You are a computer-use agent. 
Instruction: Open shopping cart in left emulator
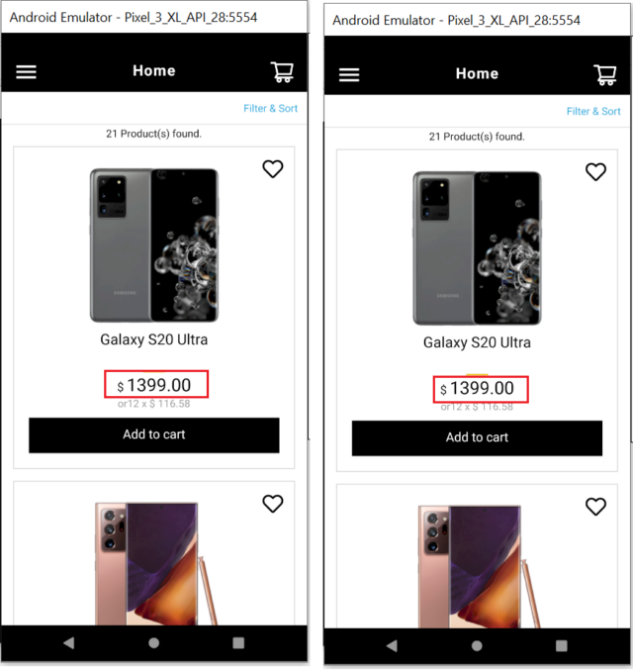coord(282,71)
